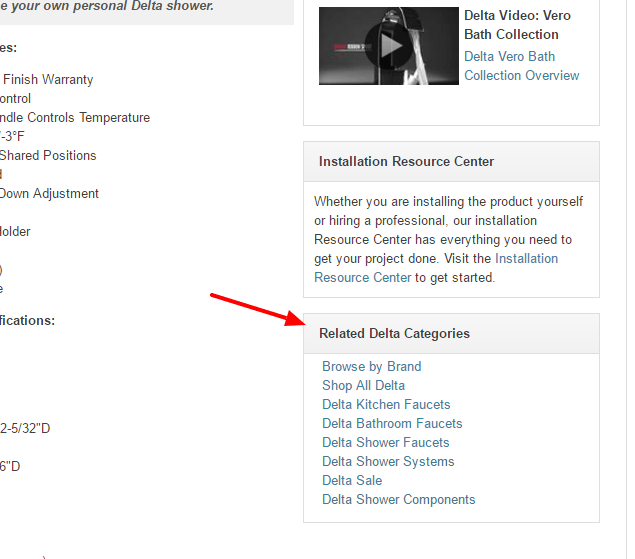Open the Delta Shower Faucets link
Viewport: 635px width, 559px height.
386,442
